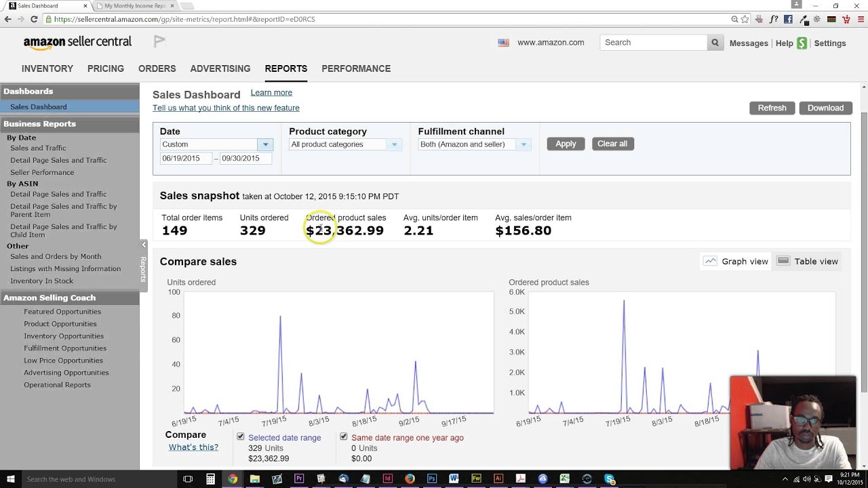
Task: Open Calculator from the taskbar
Action: tap(210, 479)
